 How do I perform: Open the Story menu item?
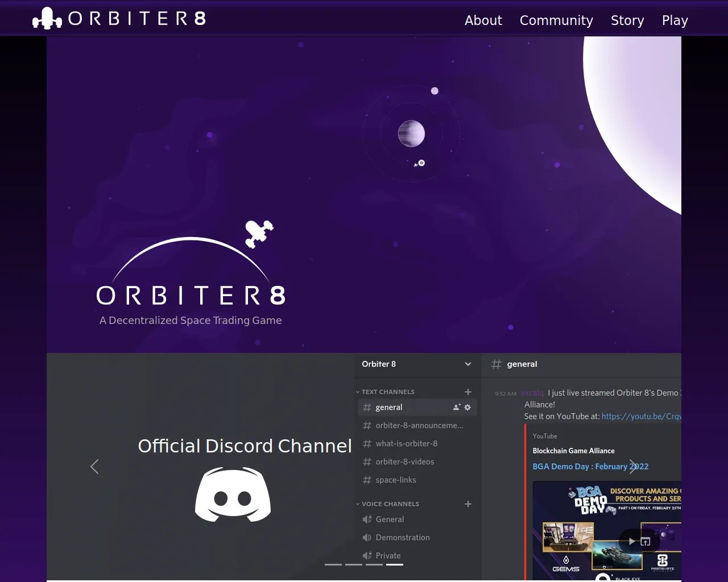point(627,20)
